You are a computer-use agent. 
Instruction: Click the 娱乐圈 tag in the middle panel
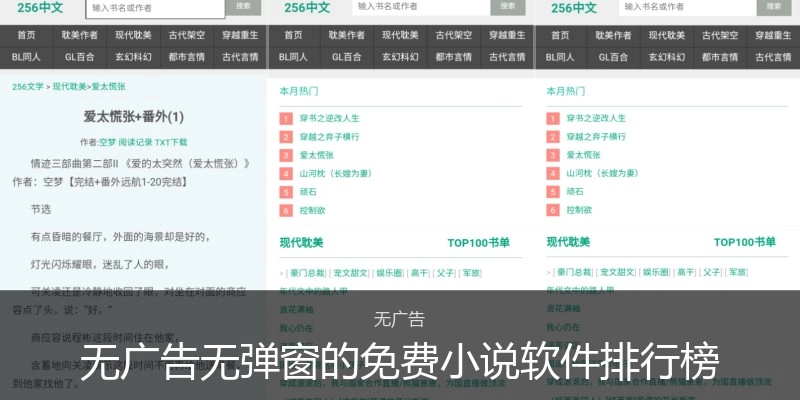388,273
